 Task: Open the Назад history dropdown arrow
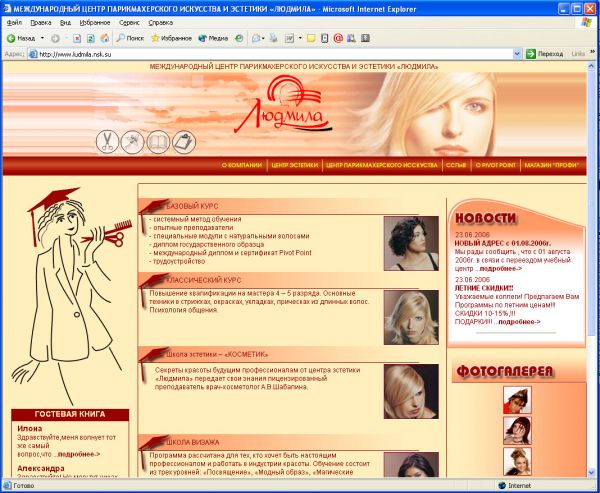(42, 38)
